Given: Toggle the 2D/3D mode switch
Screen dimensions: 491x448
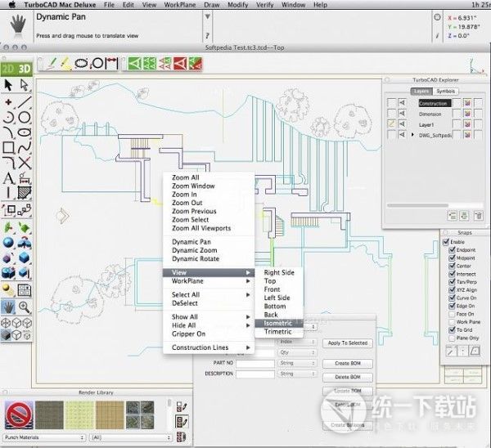Looking at the screenshot, I should click(x=16, y=69).
